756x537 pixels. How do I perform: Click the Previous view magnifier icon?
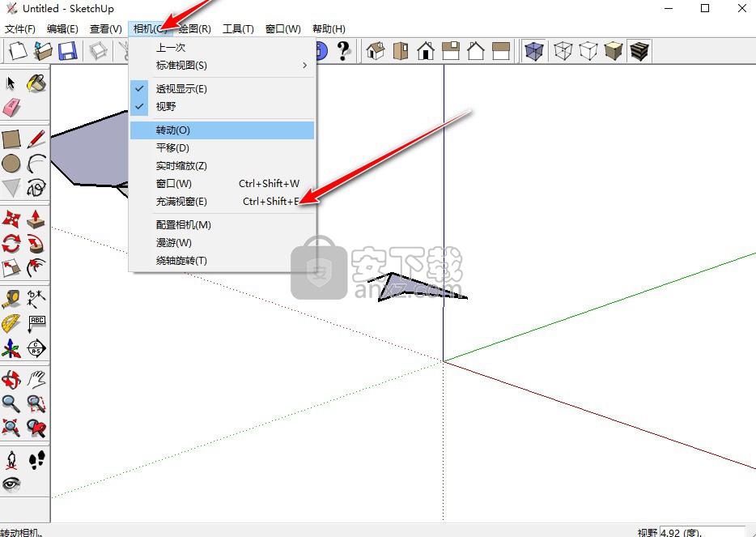pyautogui.click(x=36, y=428)
